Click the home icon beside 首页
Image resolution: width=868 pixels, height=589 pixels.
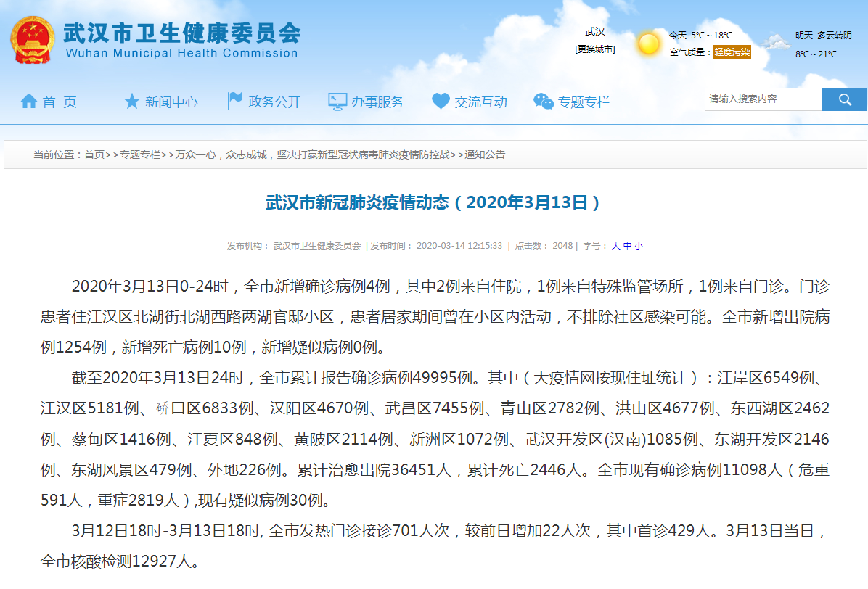tap(29, 102)
